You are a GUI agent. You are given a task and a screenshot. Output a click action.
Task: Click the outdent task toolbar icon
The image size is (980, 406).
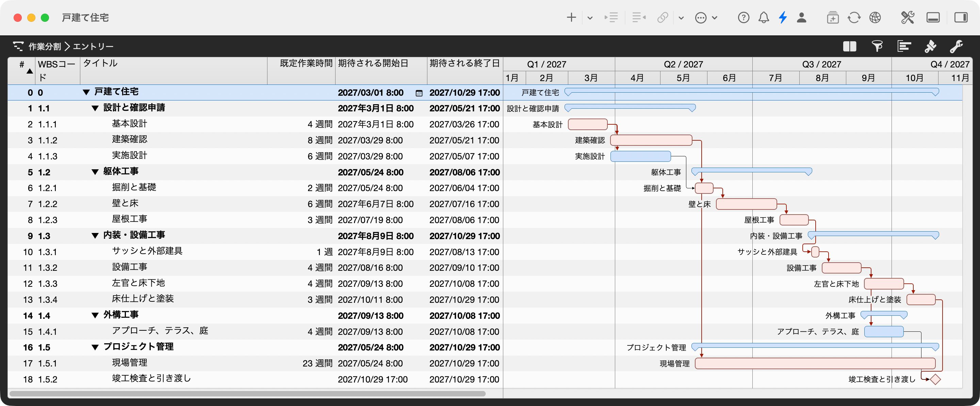(639, 17)
